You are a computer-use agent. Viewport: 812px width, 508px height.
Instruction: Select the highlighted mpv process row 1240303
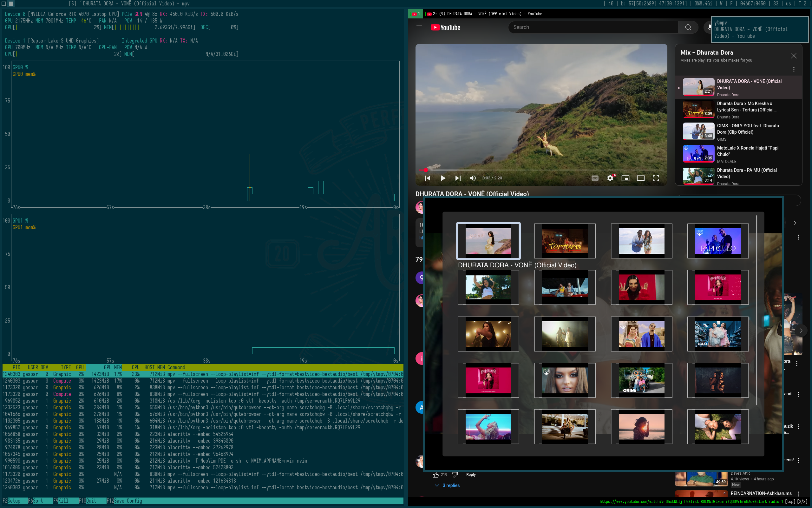[203, 374]
